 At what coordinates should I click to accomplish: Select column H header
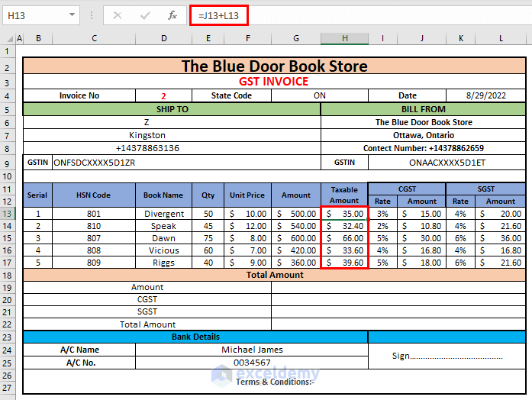click(x=344, y=38)
